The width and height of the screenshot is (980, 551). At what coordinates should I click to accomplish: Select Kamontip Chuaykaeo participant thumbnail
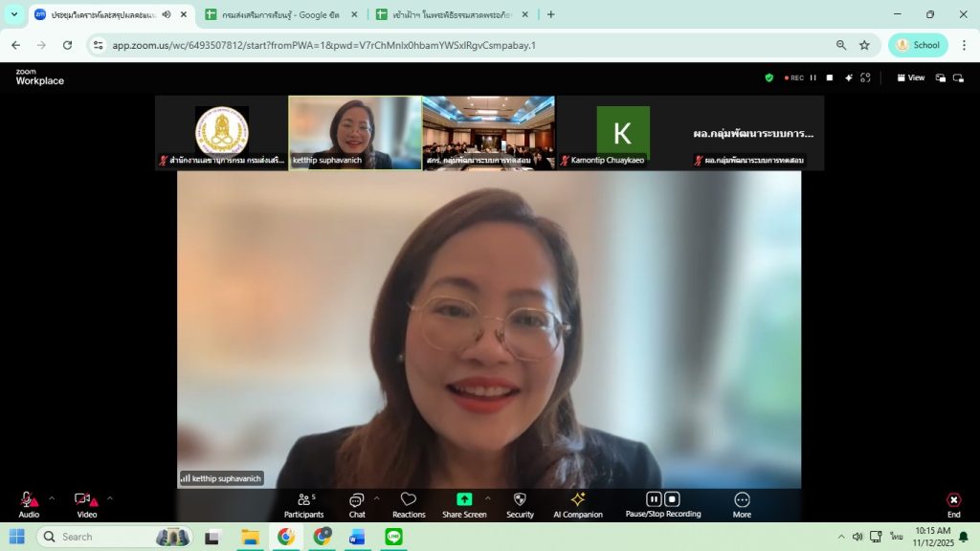click(x=622, y=132)
